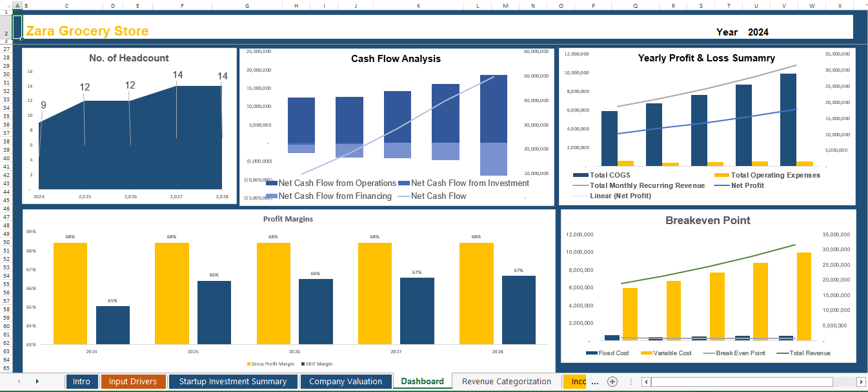The height and width of the screenshot is (392, 868).
Task: Click horizontal scrollbar right arrow
Action: pyautogui.click(x=860, y=382)
